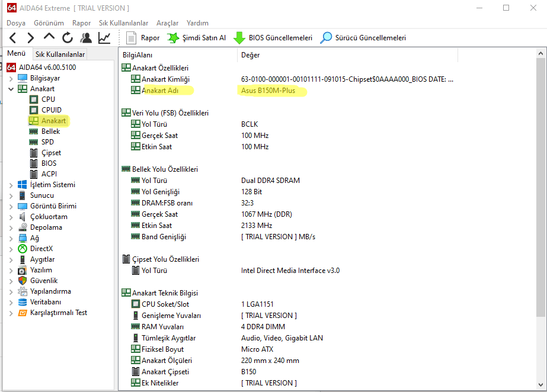Expand the Aygıtlar tree node

pyautogui.click(x=11, y=260)
